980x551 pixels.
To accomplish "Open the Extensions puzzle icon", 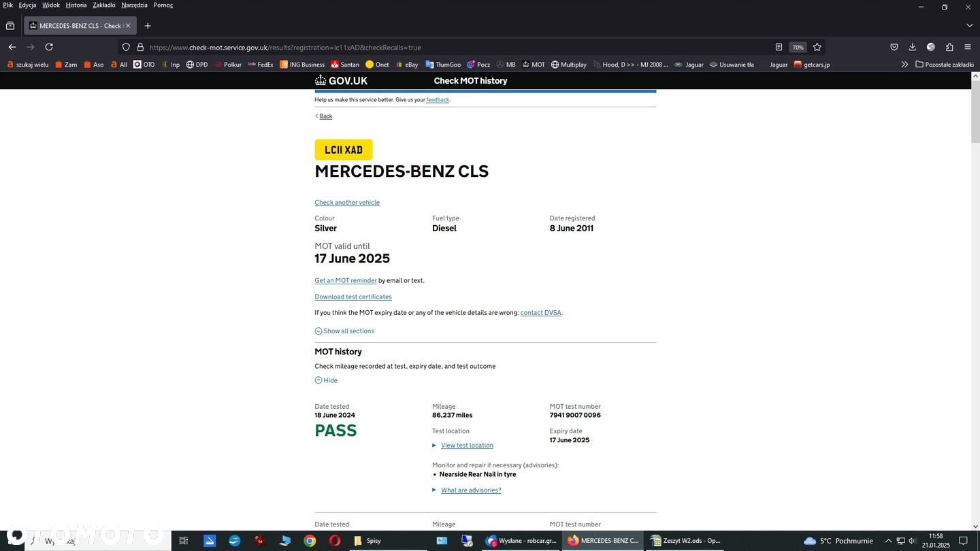I will click(x=949, y=47).
